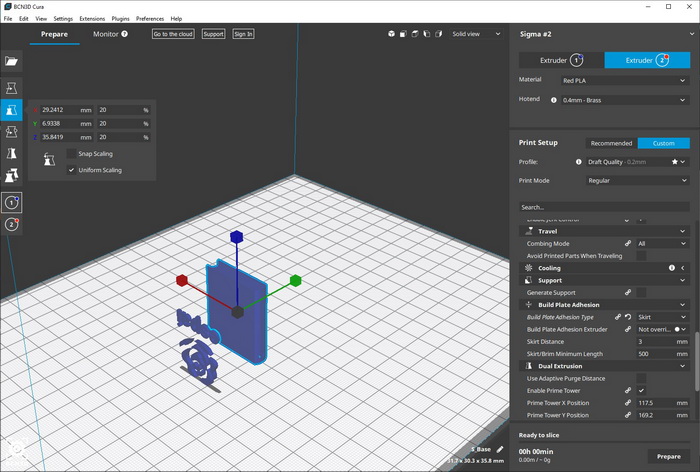This screenshot has width=700, height=472.
Task: Click the reset scale icon
Action: point(49,160)
